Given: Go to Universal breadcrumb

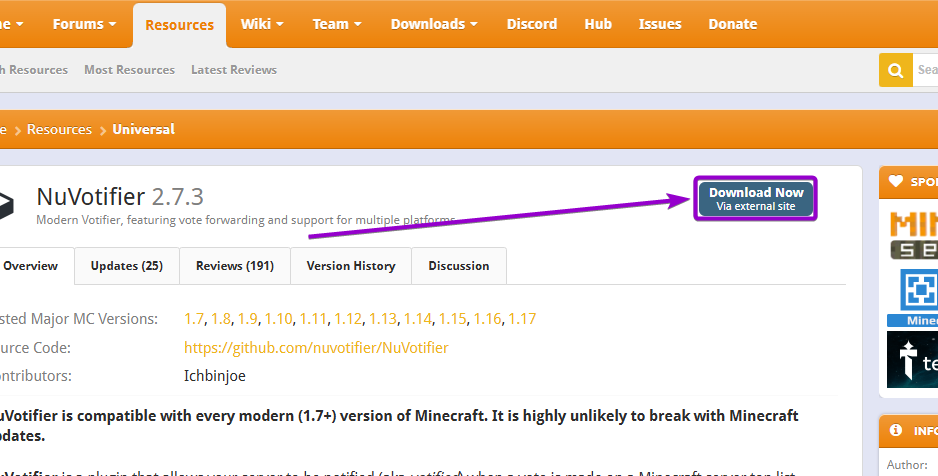Looking at the screenshot, I should (144, 129).
